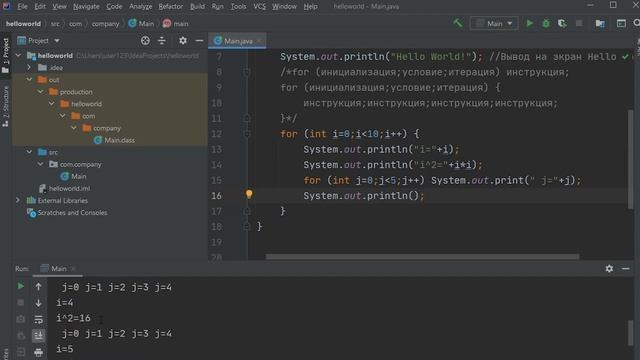Click helloworld breadcrumb in navigation bar

pyautogui.click(x=23, y=24)
